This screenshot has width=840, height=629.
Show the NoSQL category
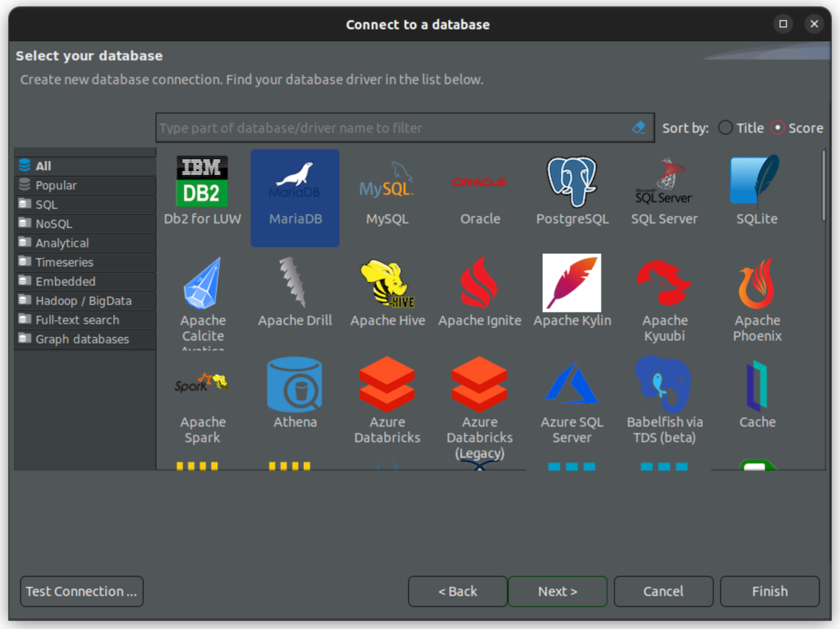[x=54, y=224]
